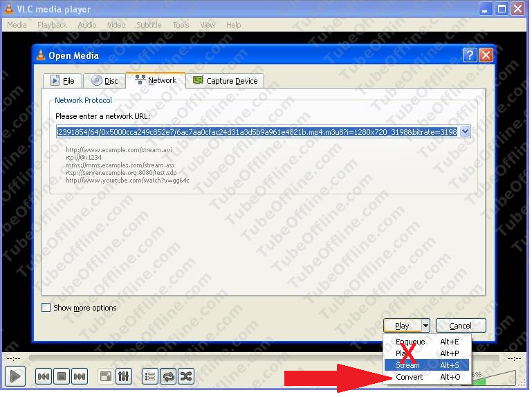Viewport: 532px width, 397px height.
Task: Click the Play button in bottom toolbar
Action: click(x=16, y=376)
